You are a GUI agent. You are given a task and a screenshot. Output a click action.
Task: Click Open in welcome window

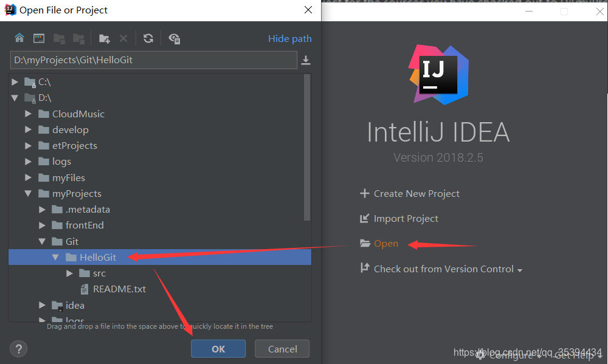coord(386,244)
